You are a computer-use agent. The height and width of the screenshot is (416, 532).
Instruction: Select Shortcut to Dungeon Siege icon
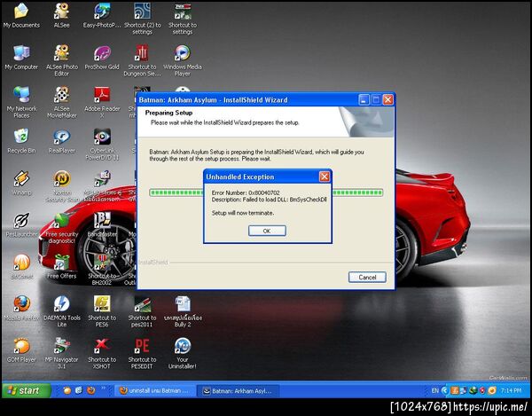pyautogui.click(x=142, y=60)
